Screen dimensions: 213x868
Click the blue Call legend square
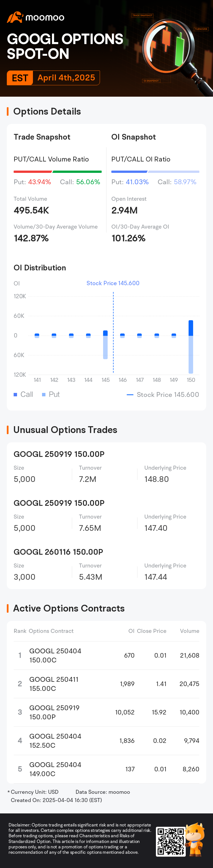15,395
